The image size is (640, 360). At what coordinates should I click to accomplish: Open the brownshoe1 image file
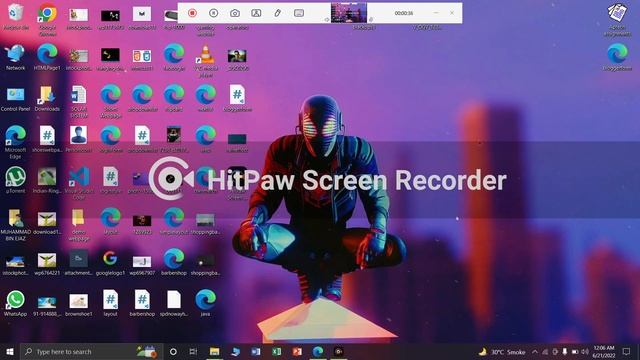[x=79, y=303]
